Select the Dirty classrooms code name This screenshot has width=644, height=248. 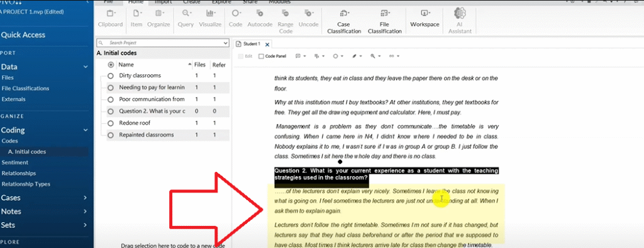click(x=140, y=76)
